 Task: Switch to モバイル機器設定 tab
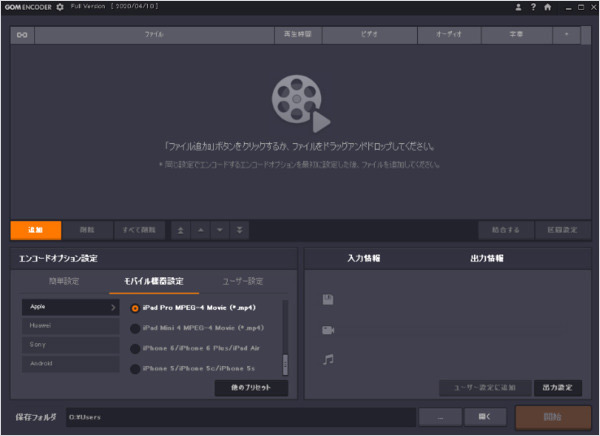(x=154, y=281)
